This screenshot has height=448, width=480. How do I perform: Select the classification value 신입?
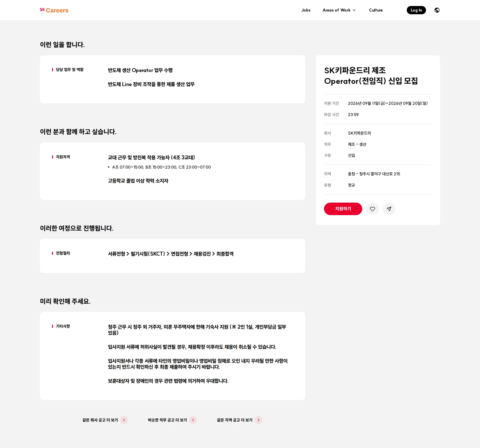pyautogui.click(x=351, y=155)
